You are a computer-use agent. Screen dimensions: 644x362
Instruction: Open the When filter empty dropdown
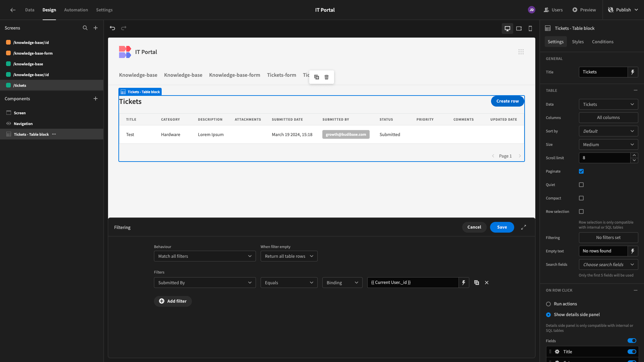tap(289, 256)
